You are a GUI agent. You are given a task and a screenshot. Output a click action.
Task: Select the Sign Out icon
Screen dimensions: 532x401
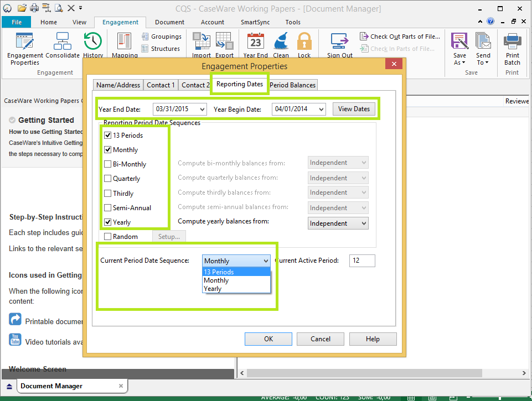pos(339,43)
